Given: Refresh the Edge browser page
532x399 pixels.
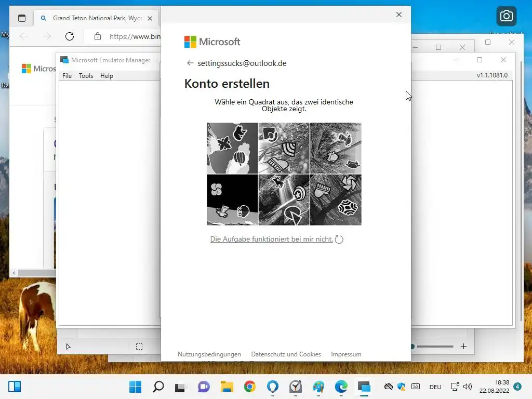Looking at the screenshot, I should [x=70, y=36].
